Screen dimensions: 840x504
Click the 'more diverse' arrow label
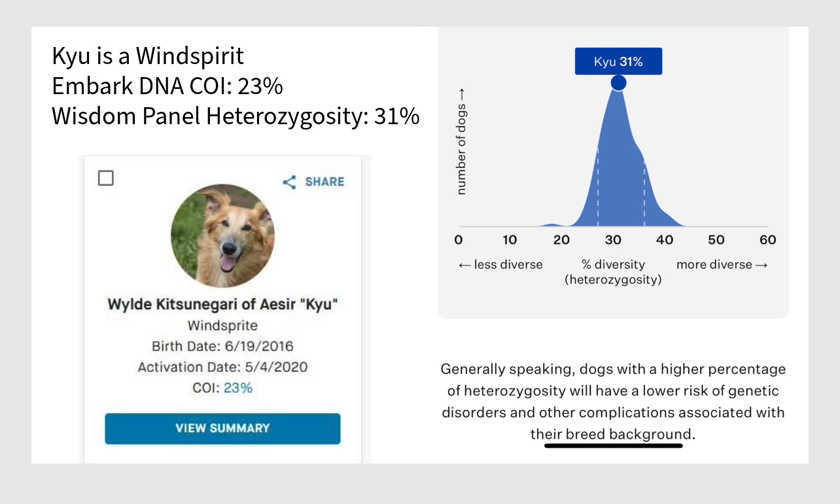point(722,265)
